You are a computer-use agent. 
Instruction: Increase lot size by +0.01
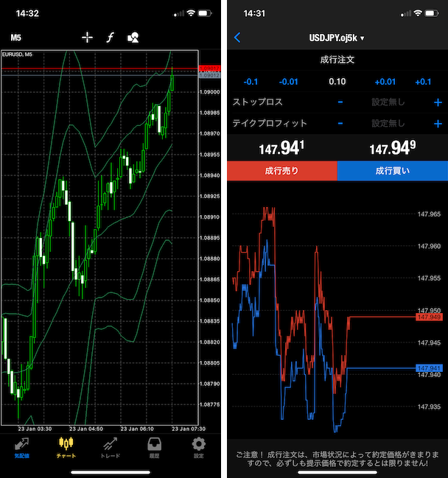point(385,82)
